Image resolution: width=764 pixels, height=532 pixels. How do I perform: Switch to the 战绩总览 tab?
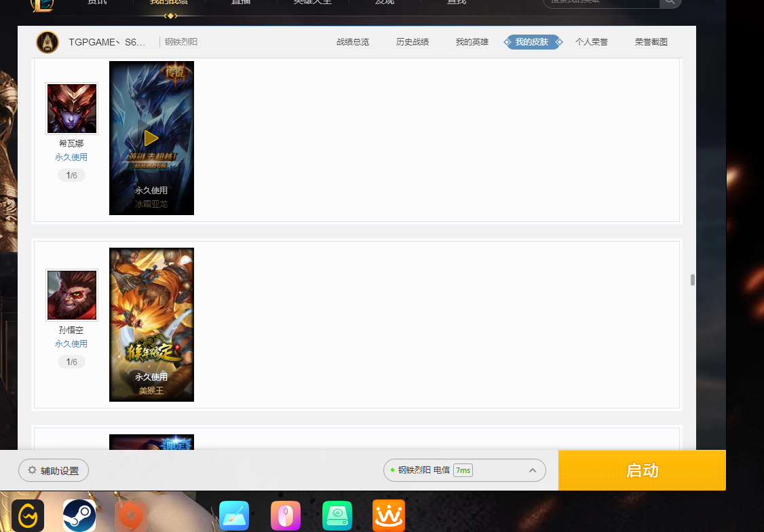pos(353,42)
